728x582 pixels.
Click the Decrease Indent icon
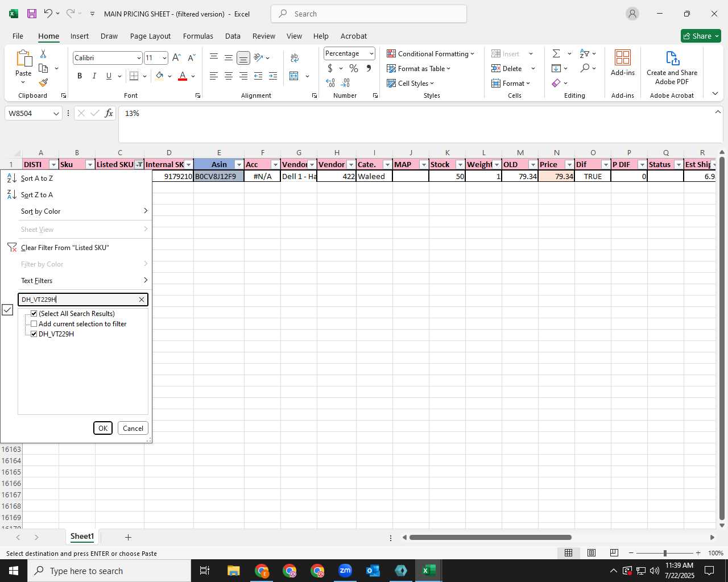(258, 76)
